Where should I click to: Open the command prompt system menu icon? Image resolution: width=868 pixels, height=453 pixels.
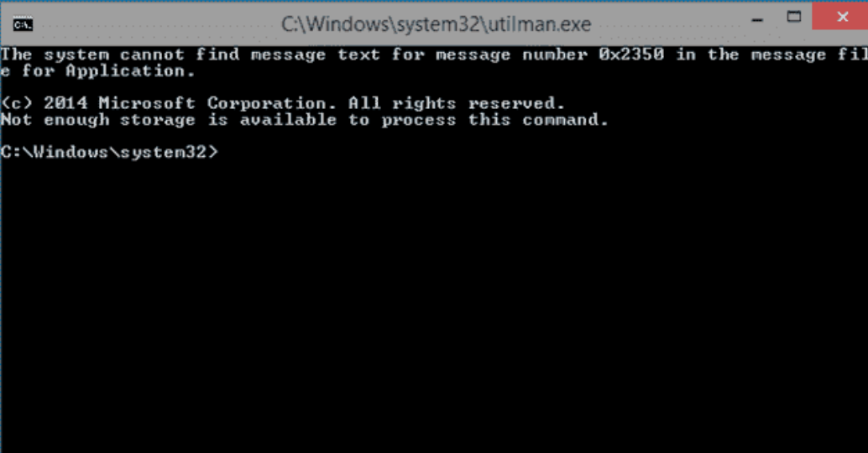click(23, 24)
